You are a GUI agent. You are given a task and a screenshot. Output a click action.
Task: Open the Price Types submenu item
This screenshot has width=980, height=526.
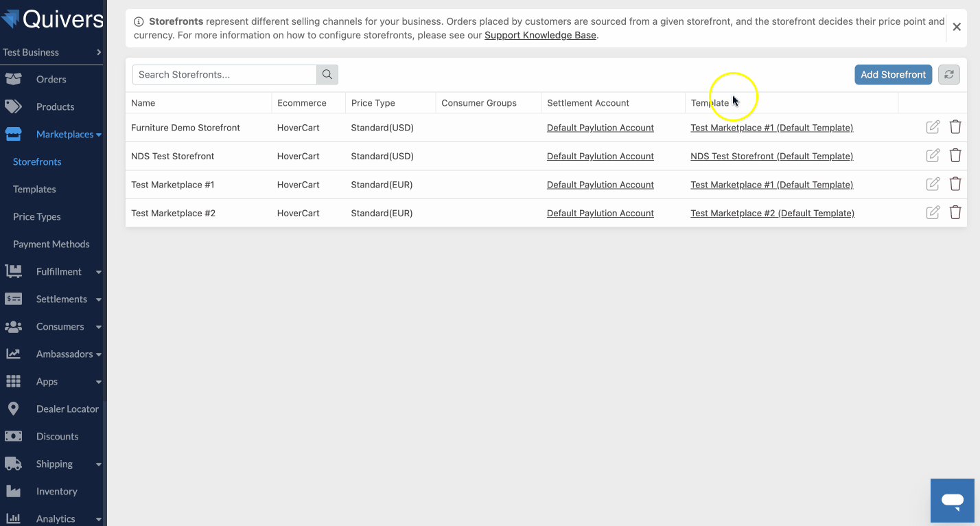pos(37,217)
